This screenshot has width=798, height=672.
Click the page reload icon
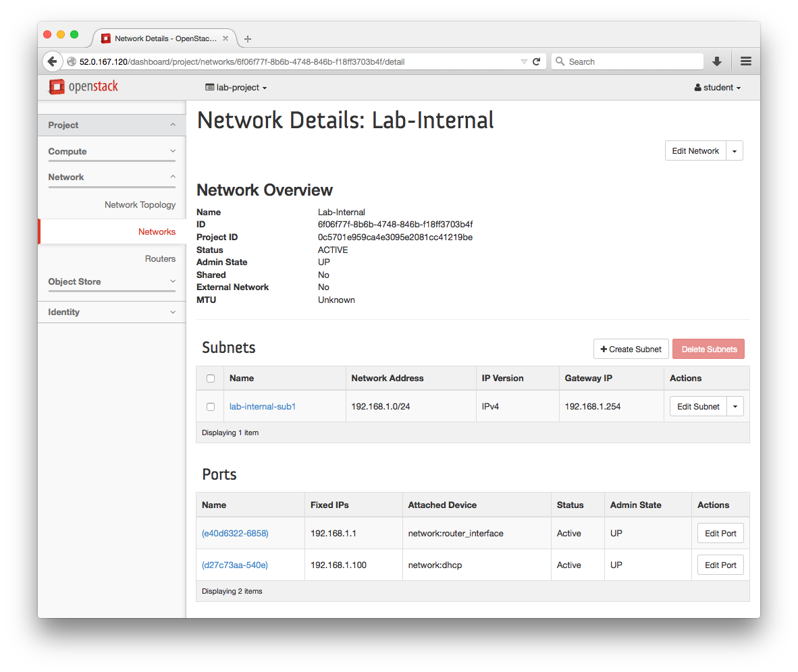tap(537, 61)
